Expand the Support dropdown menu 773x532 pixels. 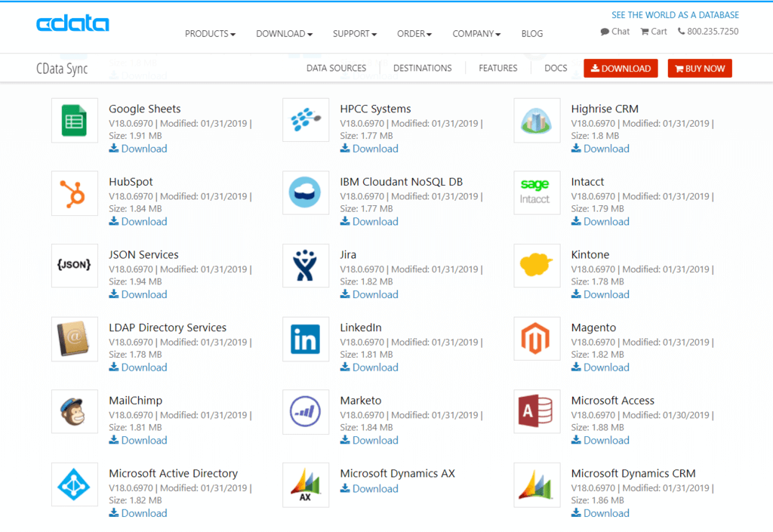click(x=354, y=34)
